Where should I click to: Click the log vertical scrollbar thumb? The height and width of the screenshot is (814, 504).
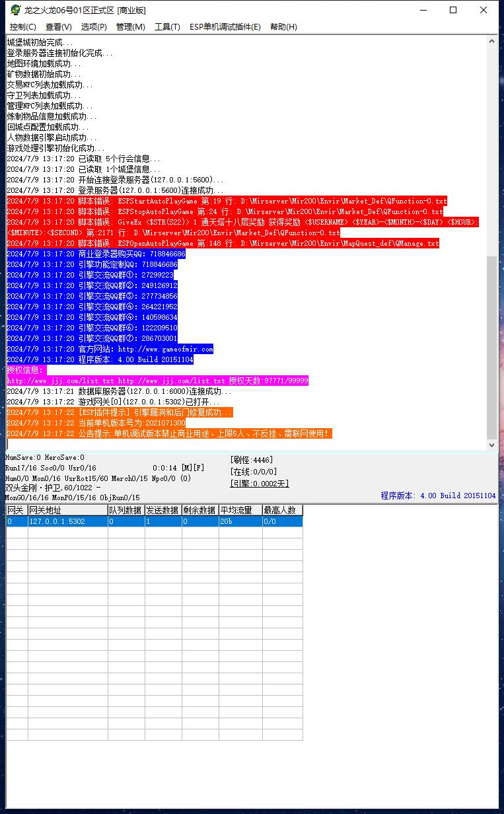point(491,348)
